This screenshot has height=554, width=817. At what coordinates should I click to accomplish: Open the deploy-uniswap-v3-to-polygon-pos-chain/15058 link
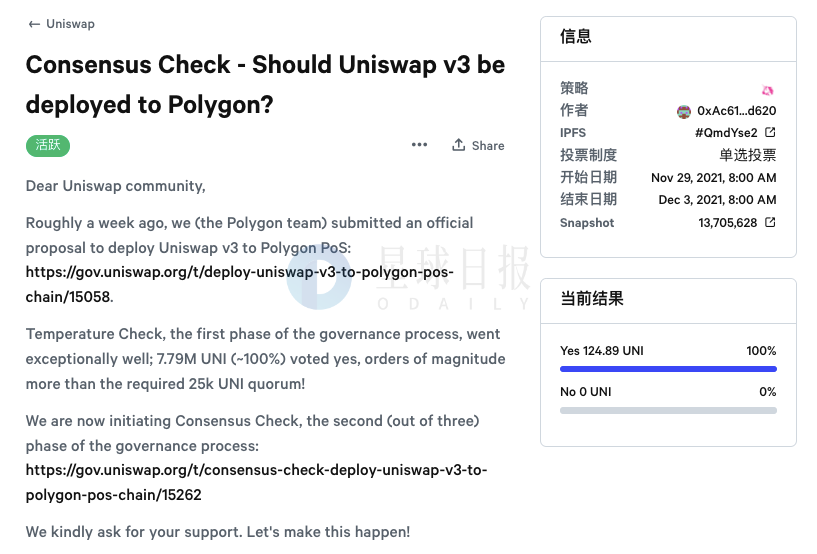(x=240, y=284)
